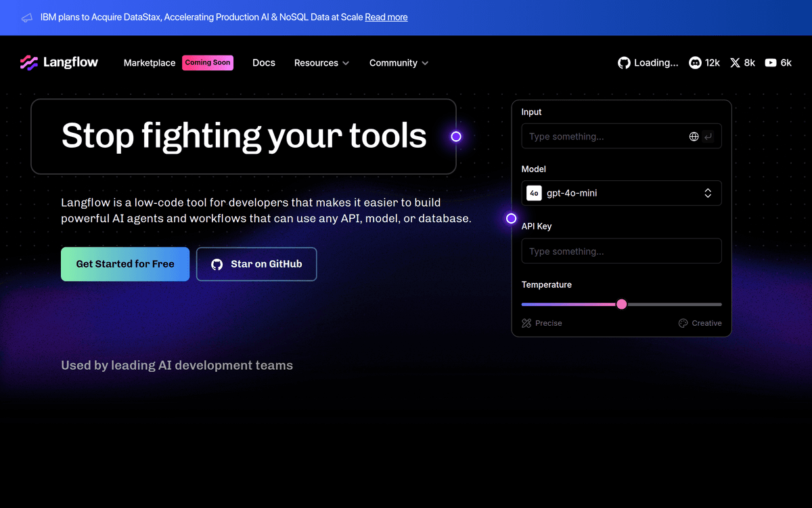
Task: Click the Creative palette icon
Action: 683,324
